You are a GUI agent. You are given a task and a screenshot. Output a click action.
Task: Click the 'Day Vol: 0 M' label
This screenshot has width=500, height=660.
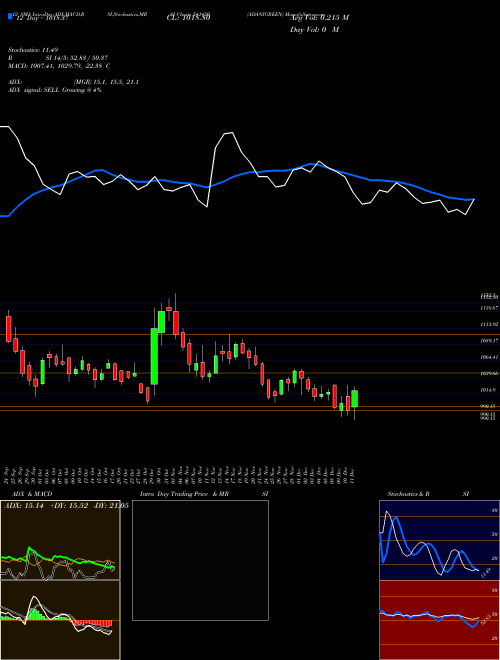point(314,29)
